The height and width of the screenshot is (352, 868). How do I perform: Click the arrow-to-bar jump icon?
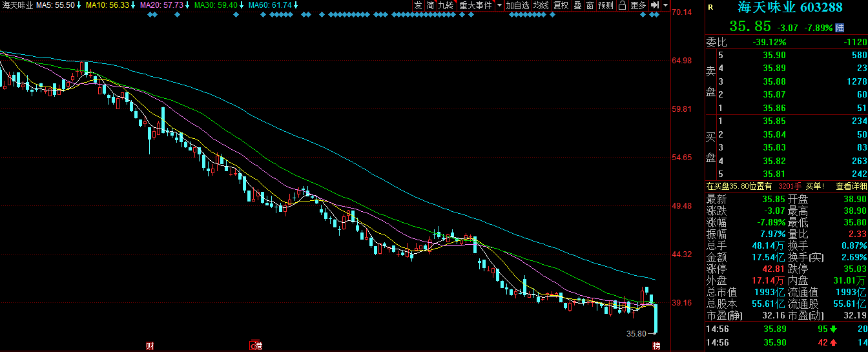pyautogui.click(x=654, y=5)
